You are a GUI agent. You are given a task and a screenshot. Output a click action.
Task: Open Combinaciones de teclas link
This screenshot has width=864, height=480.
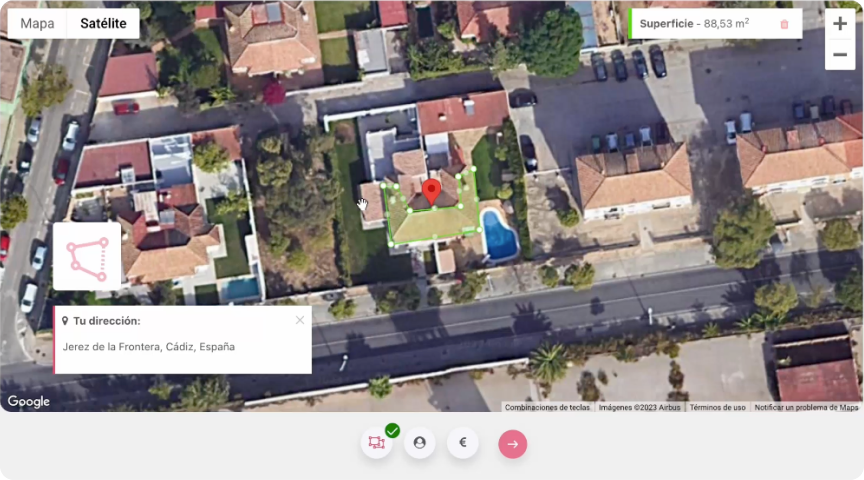click(x=547, y=407)
